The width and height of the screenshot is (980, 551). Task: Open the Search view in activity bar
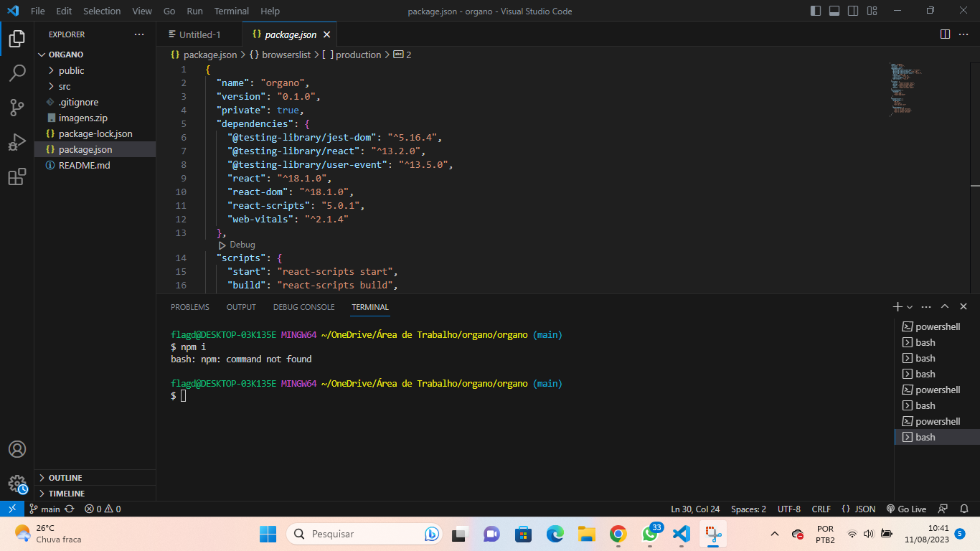click(x=17, y=73)
